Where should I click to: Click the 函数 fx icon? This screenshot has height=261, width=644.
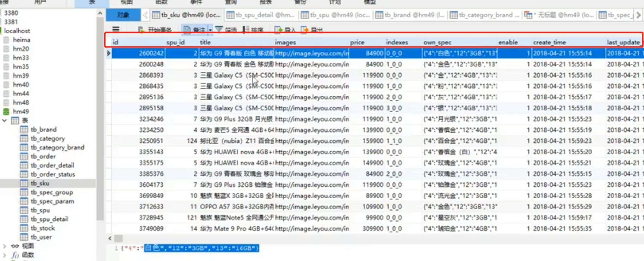pyautogui.click(x=15, y=255)
